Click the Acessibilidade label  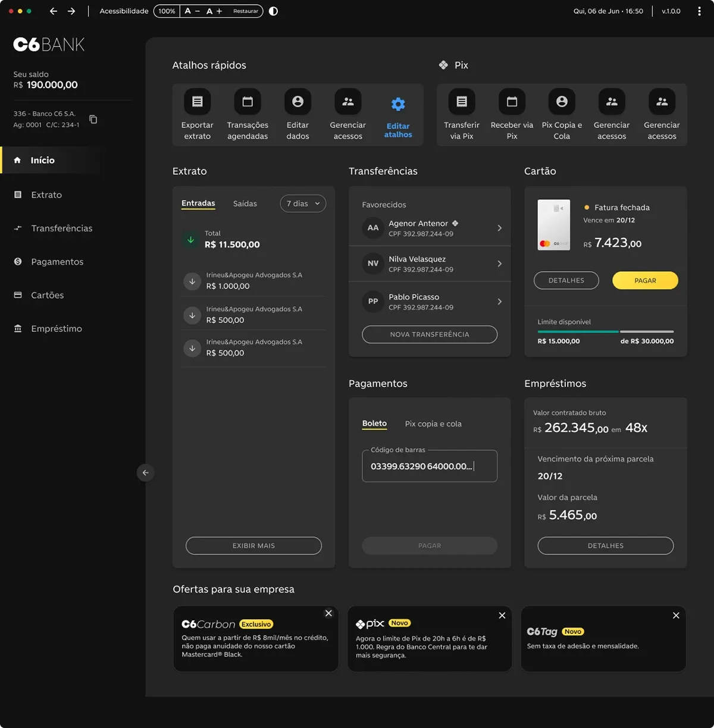tap(124, 11)
